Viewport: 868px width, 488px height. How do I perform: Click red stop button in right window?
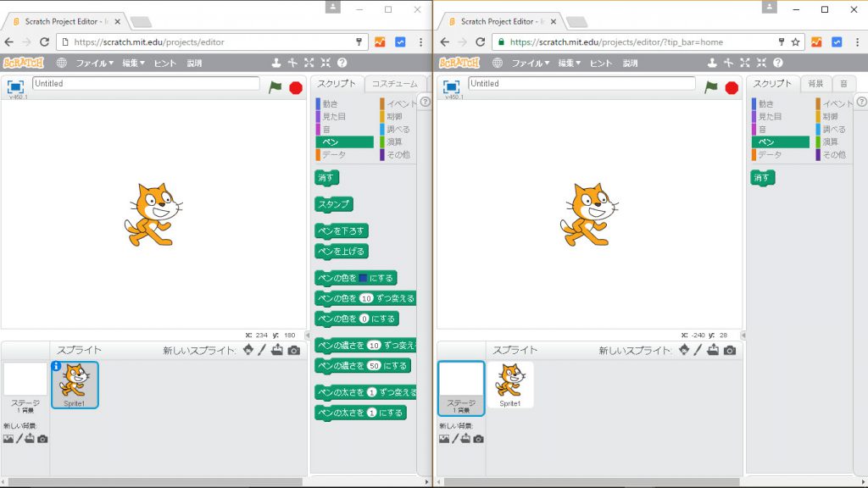732,87
